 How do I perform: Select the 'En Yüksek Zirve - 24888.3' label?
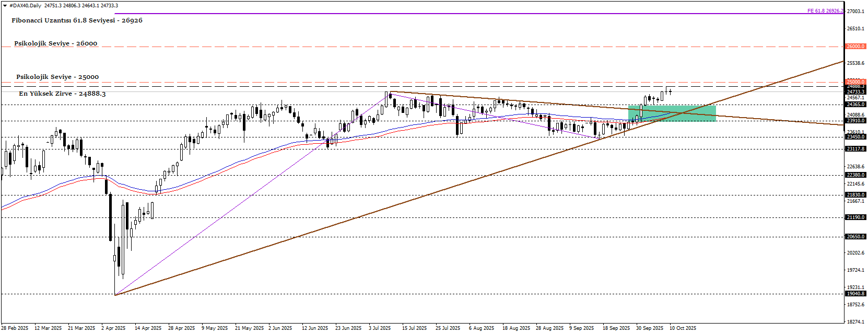(62, 94)
